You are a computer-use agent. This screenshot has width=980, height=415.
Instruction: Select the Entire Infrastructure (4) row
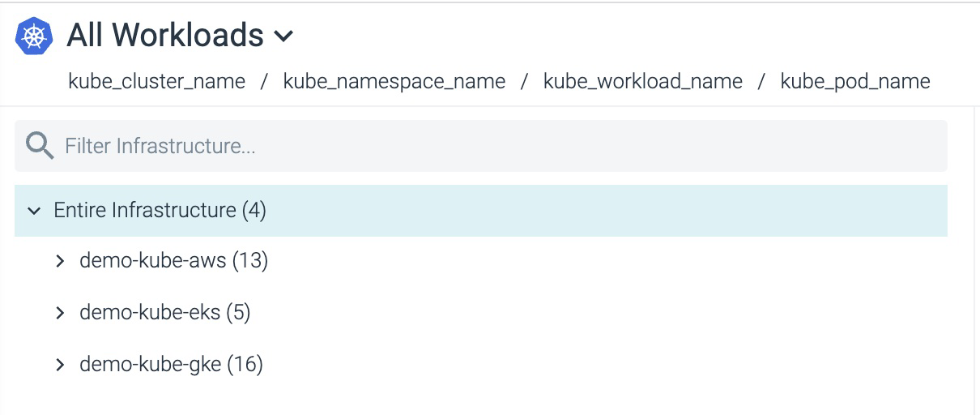(x=481, y=211)
